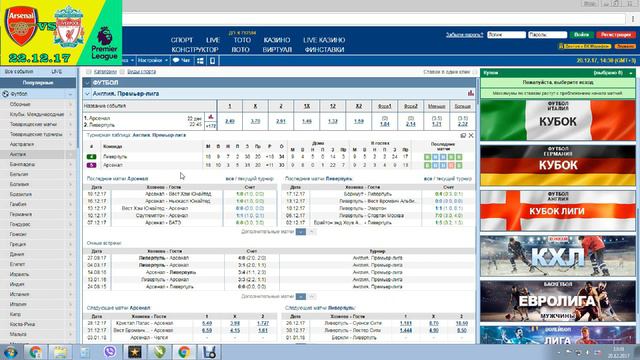Image resolution: width=640 pixels, height=360 pixels.
Task: Click Liverpool's most recent match result square
Action: click(427, 157)
